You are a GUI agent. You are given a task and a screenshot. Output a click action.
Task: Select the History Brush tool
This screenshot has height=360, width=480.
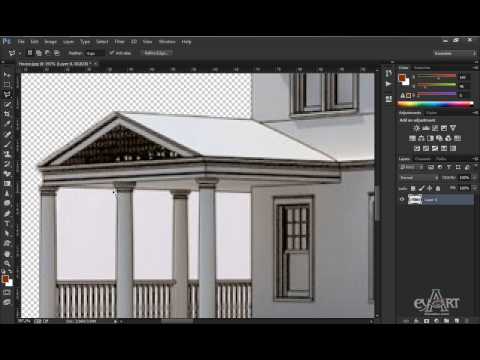click(7, 164)
